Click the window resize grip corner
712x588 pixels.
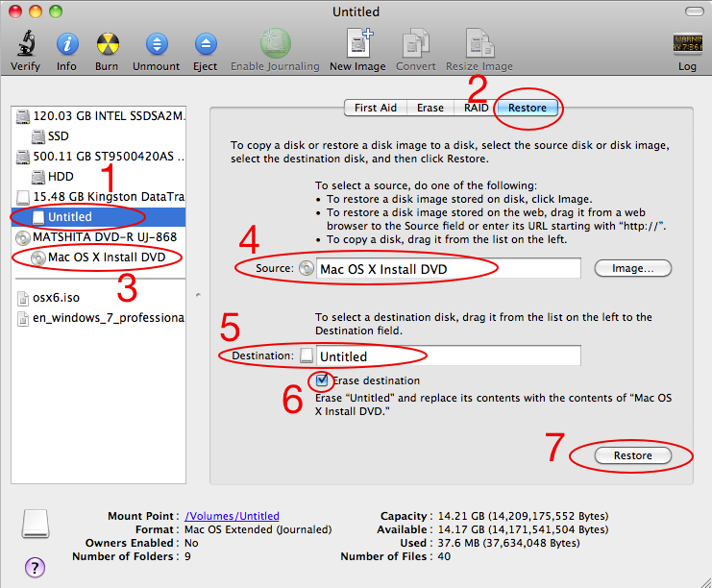(x=705, y=581)
